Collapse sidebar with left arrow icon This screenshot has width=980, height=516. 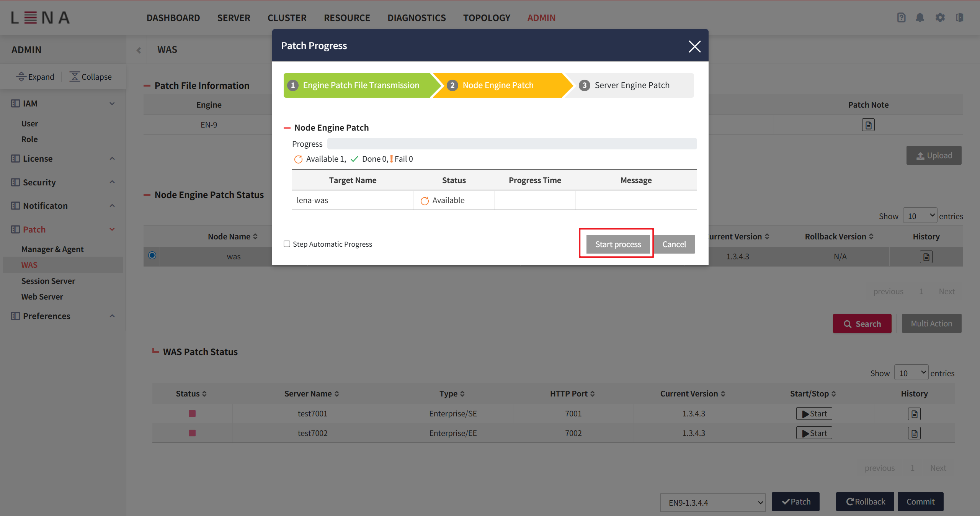(139, 50)
